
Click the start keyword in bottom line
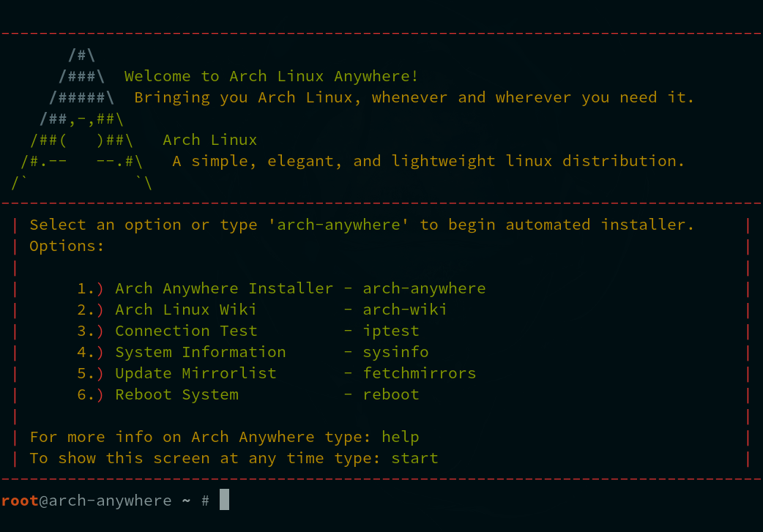[x=414, y=459]
